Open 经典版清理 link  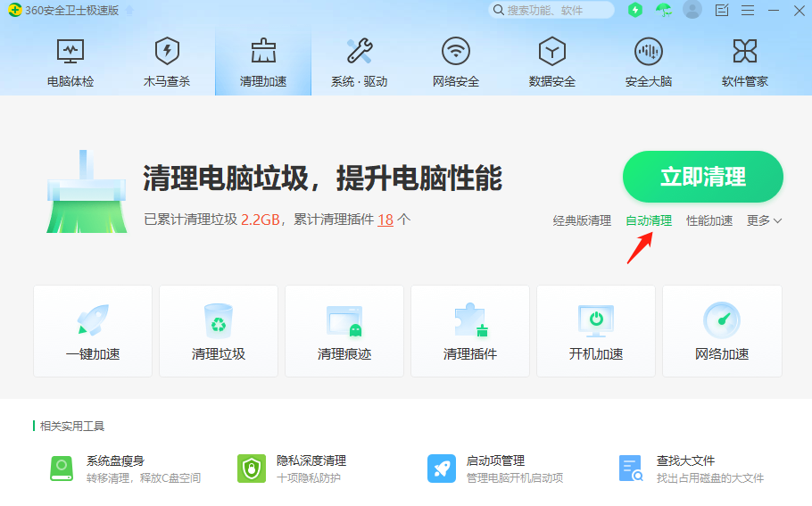pos(582,220)
